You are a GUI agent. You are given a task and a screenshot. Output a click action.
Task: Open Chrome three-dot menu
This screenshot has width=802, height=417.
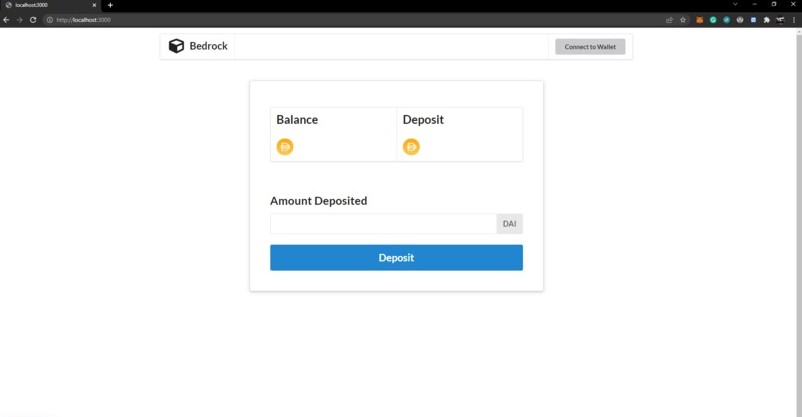click(x=794, y=20)
